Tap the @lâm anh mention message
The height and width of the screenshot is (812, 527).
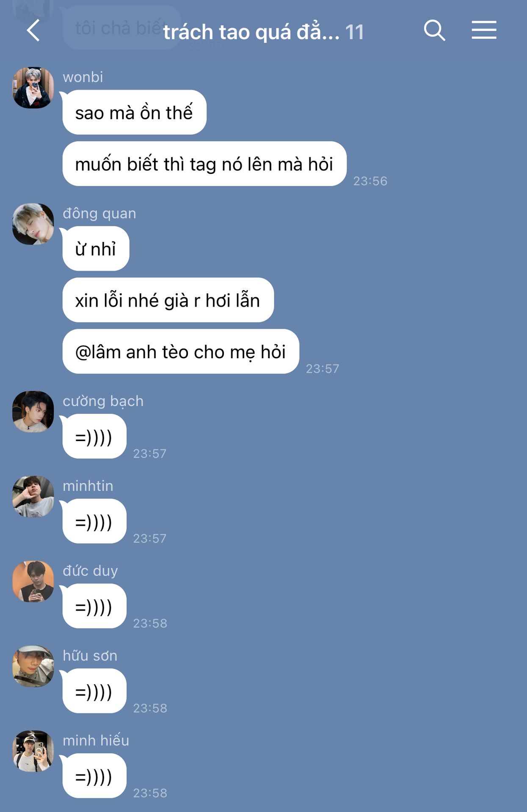point(181,351)
